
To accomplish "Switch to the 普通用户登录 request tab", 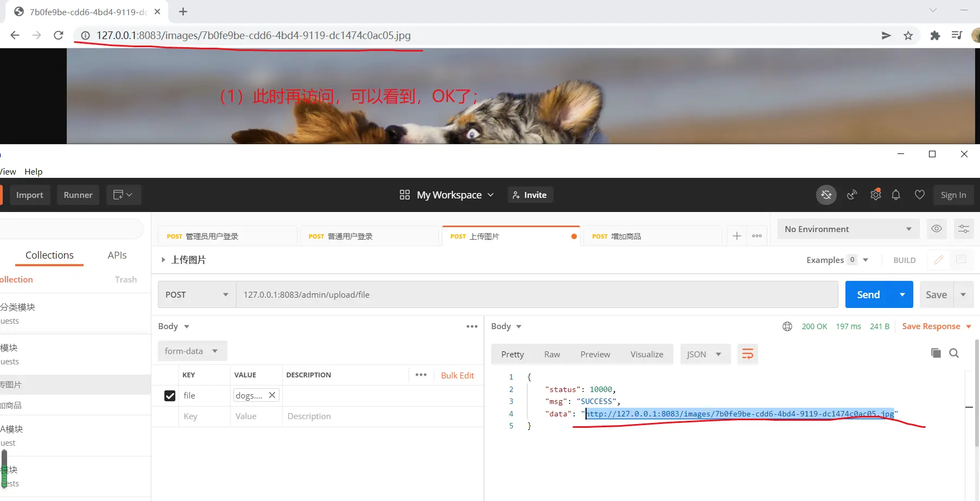I will (x=370, y=236).
